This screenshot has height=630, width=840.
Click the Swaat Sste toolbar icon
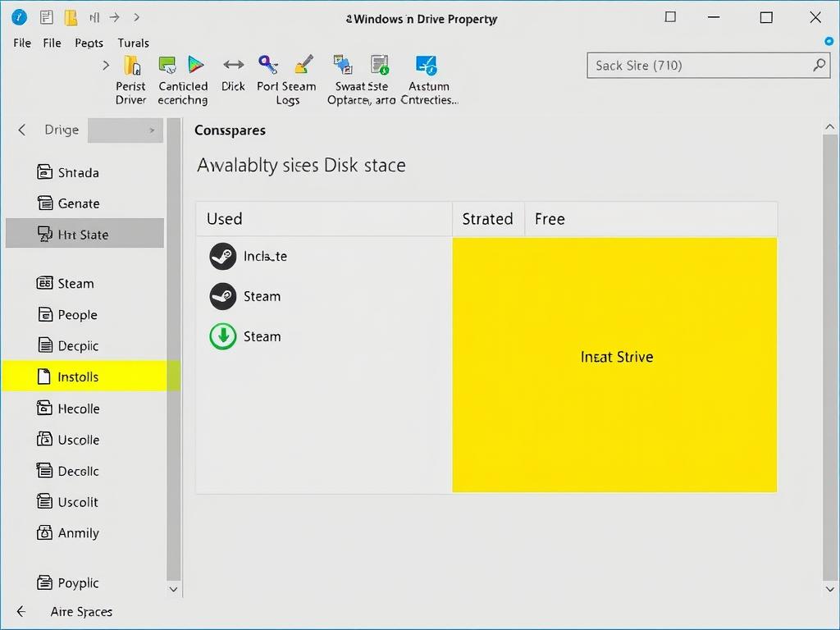343,66
